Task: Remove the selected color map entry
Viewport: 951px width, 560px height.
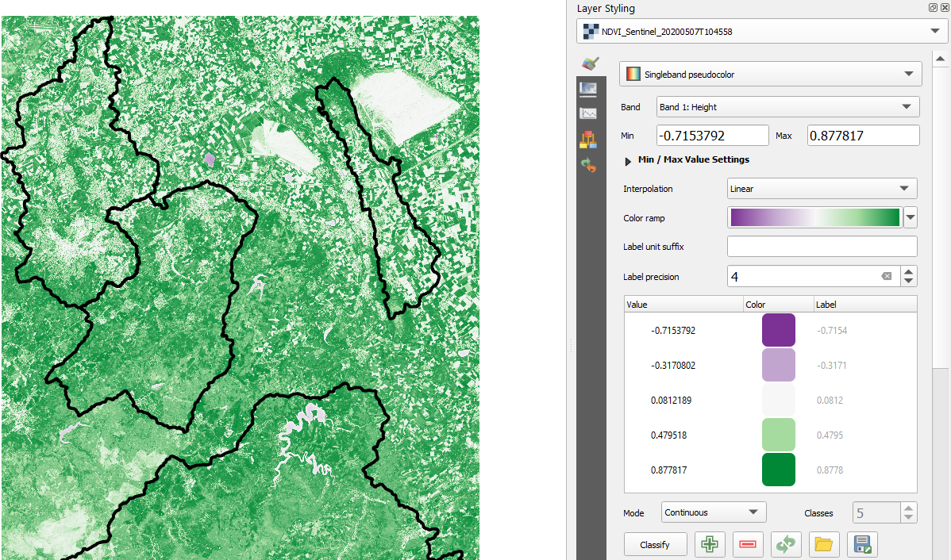Action: point(748,544)
